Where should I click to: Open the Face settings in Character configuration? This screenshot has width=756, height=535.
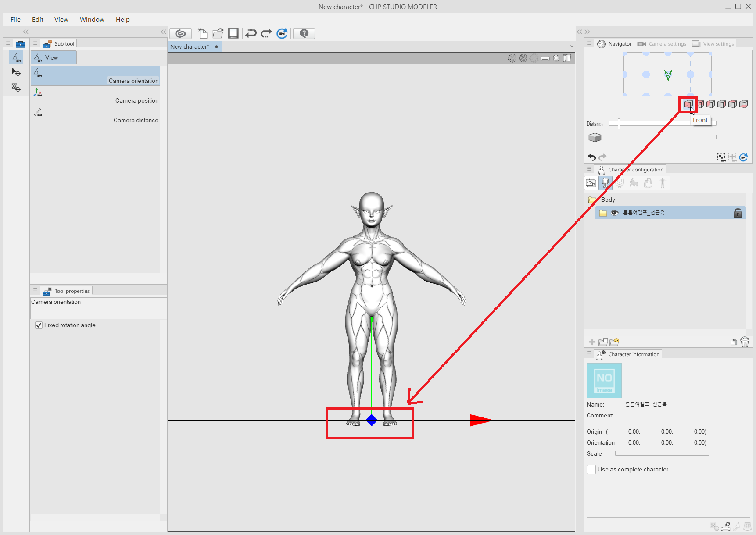click(620, 183)
